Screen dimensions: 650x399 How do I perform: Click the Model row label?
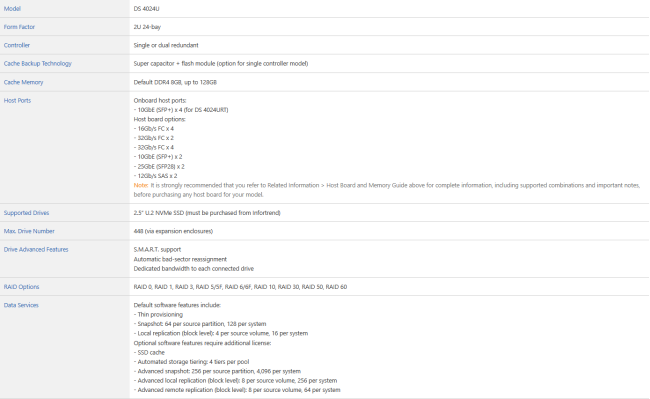pyautogui.click(x=12, y=9)
